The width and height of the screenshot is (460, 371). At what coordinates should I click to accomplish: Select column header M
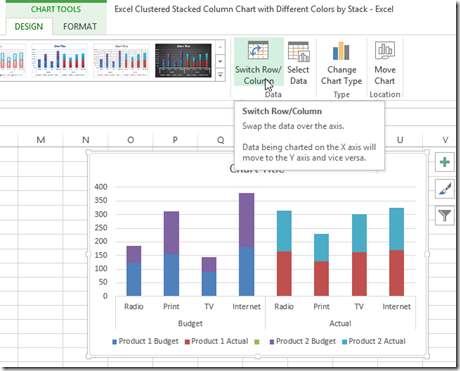point(41,140)
